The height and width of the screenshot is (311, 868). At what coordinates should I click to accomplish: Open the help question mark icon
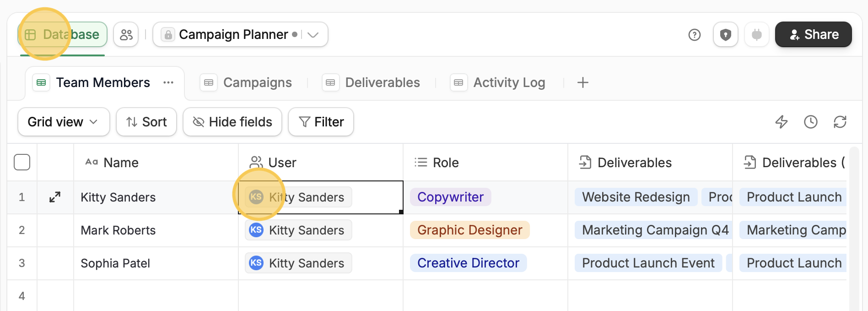tap(695, 35)
